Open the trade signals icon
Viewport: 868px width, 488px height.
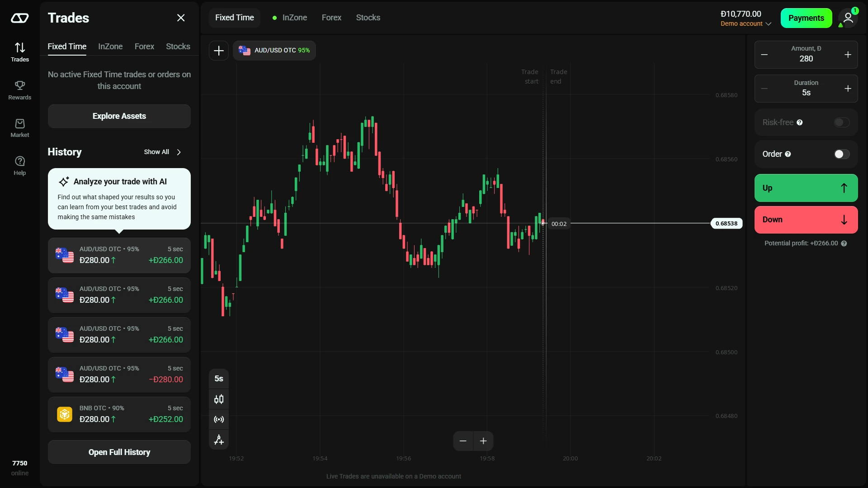[219, 420]
